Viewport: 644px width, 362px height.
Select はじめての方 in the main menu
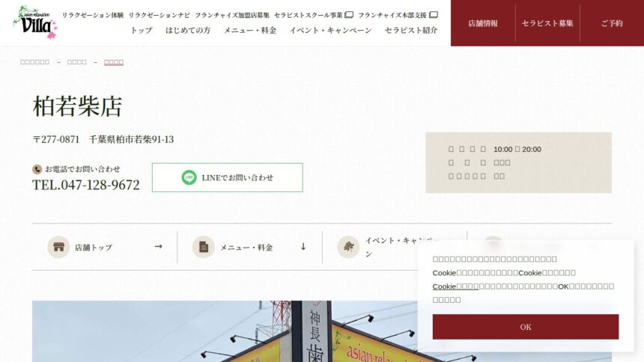(188, 31)
